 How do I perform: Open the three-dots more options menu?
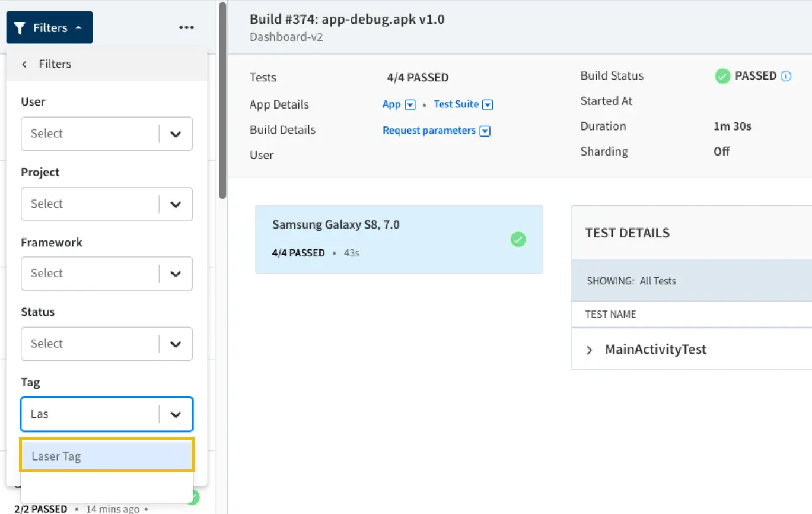pyautogui.click(x=186, y=28)
